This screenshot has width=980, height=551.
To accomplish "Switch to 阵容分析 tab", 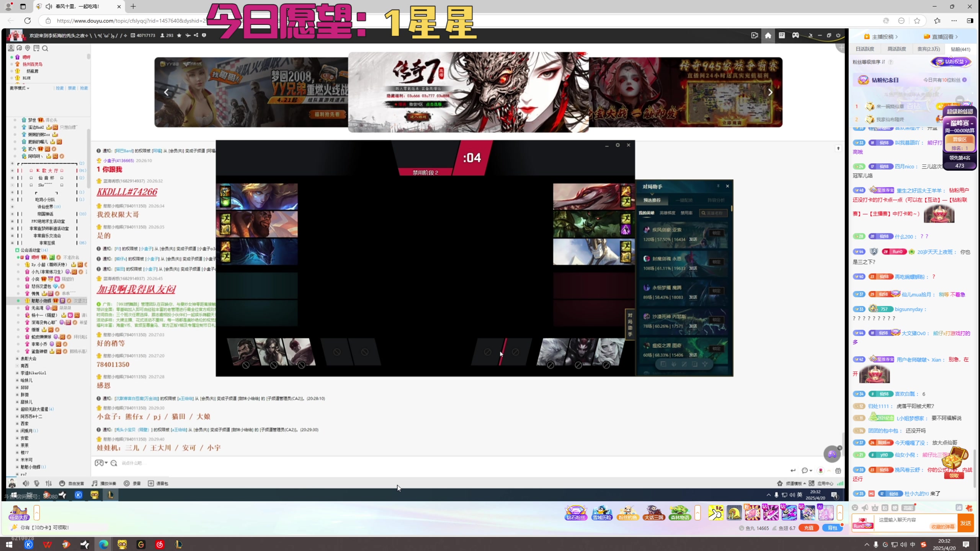I will tap(717, 200).
